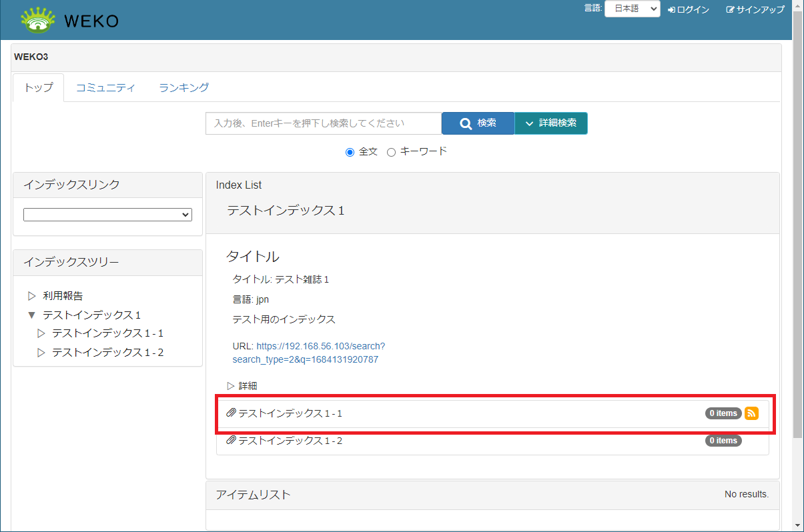
Task: Click the ログイン login link
Action: pyautogui.click(x=689, y=10)
